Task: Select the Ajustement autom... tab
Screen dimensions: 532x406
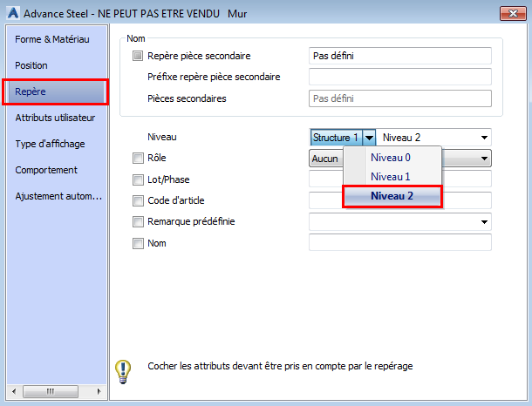Action: [58, 196]
